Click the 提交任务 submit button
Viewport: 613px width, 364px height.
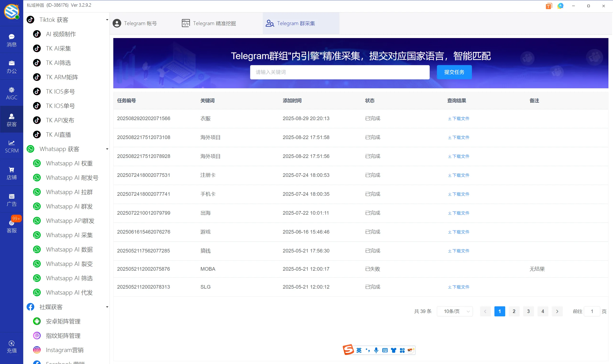pyautogui.click(x=454, y=72)
